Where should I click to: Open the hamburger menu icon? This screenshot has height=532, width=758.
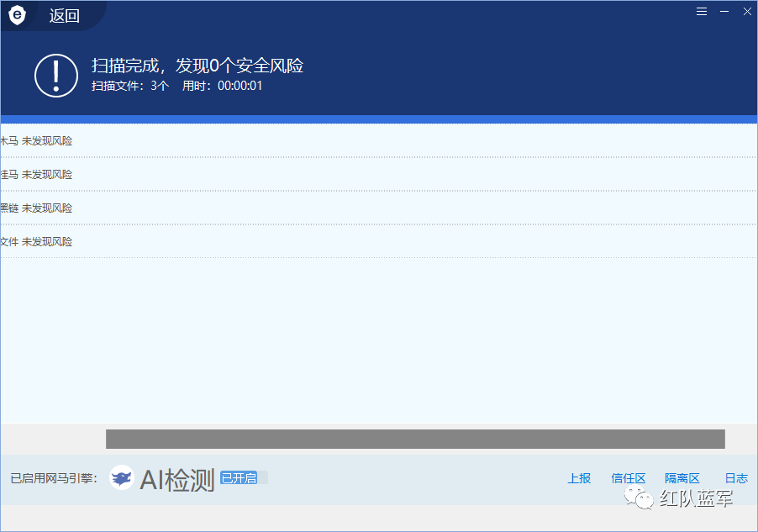702,11
